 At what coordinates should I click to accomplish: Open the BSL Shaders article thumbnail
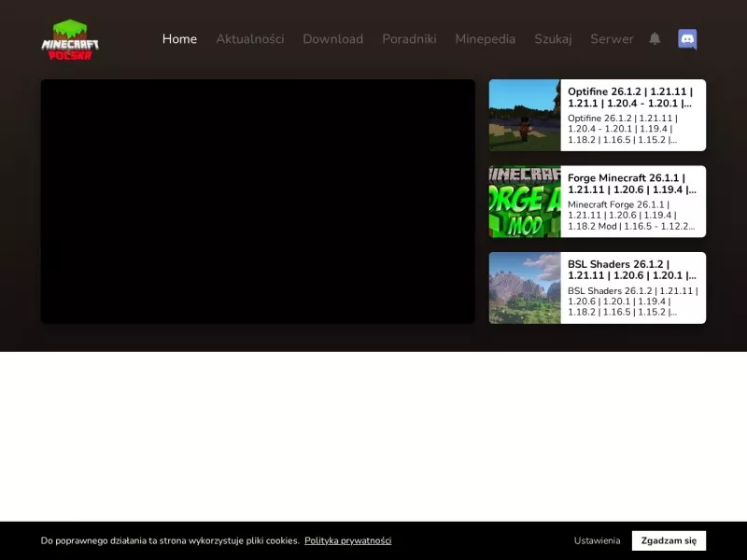click(x=525, y=287)
